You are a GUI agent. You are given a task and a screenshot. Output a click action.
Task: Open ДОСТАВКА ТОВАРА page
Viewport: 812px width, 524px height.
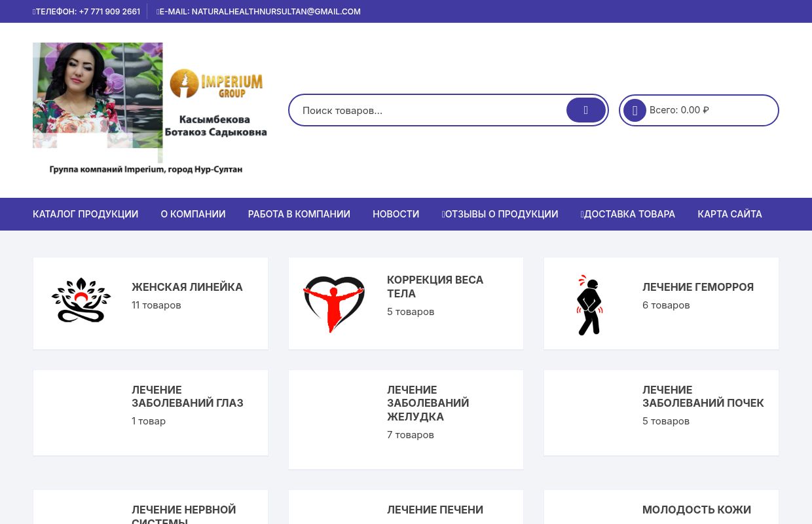point(627,214)
